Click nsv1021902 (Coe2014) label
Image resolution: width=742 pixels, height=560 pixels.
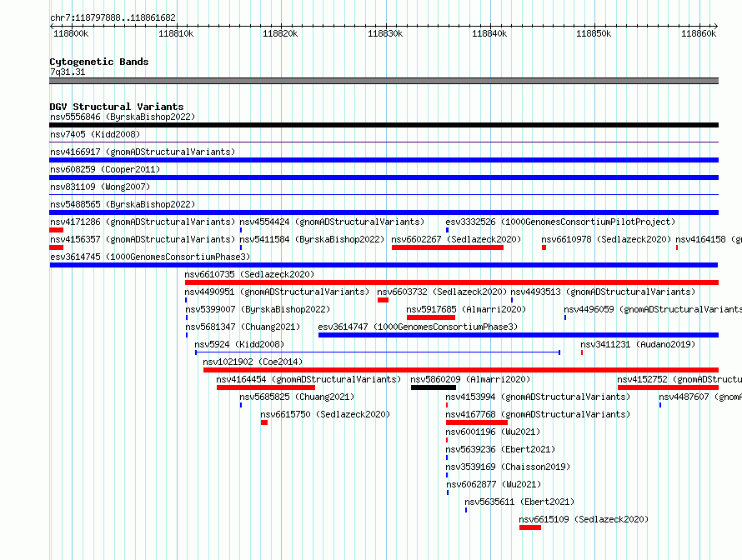pos(253,362)
